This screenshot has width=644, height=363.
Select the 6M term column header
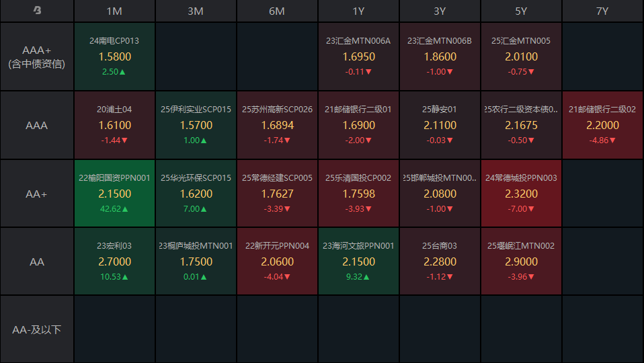pyautogui.click(x=277, y=11)
